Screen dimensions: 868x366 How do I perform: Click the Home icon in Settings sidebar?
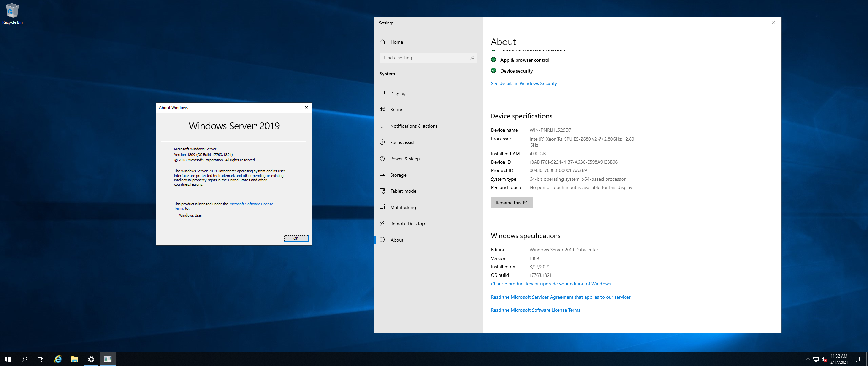[383, 42]
